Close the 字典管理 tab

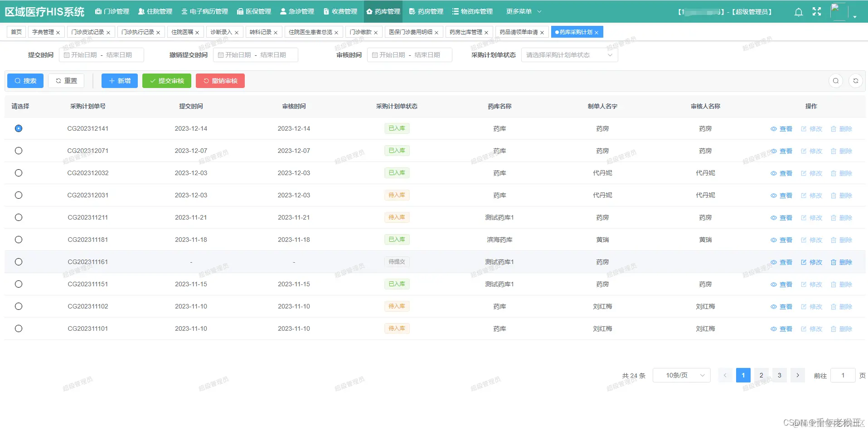(58, 33)
